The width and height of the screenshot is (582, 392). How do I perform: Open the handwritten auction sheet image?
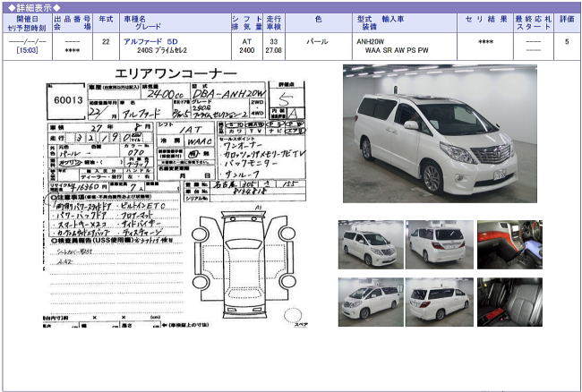pyautogui.click(x=175, y=197)
